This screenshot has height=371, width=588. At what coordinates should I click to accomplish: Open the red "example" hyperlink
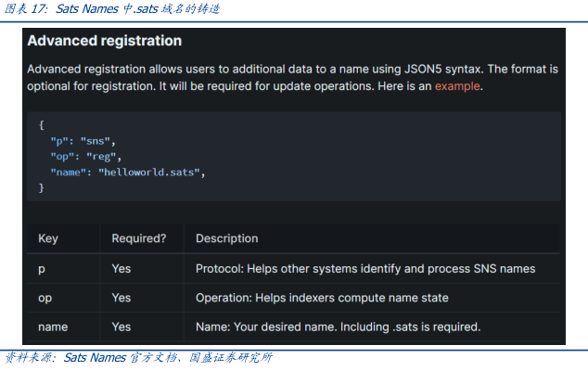[457, 85]
